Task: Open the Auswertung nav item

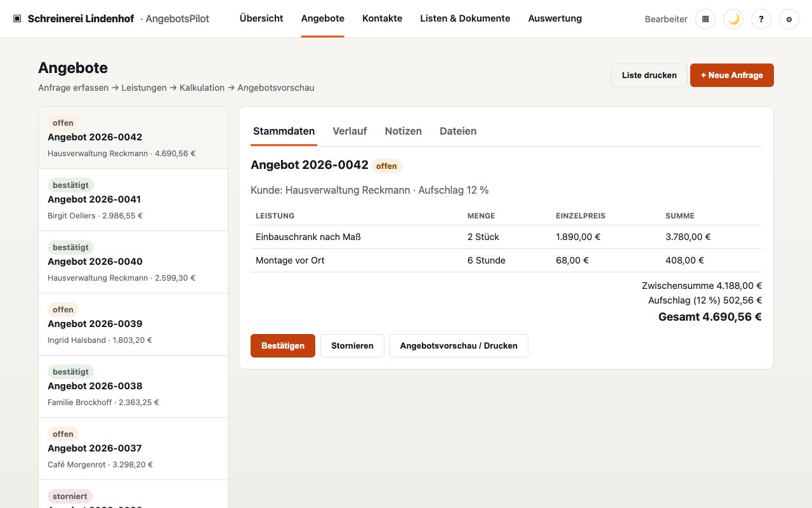Action: tap(555, 18)
